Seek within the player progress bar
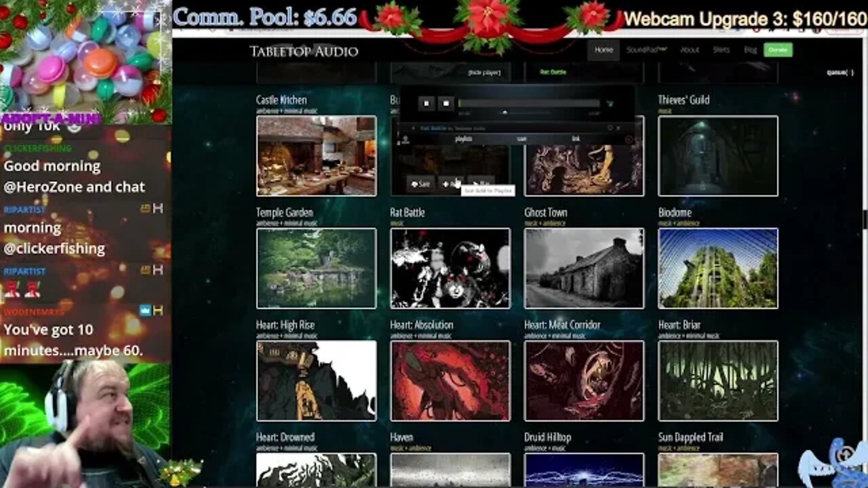Image resolution: width=868 pixels, height=488 pixels. point(529,103)
